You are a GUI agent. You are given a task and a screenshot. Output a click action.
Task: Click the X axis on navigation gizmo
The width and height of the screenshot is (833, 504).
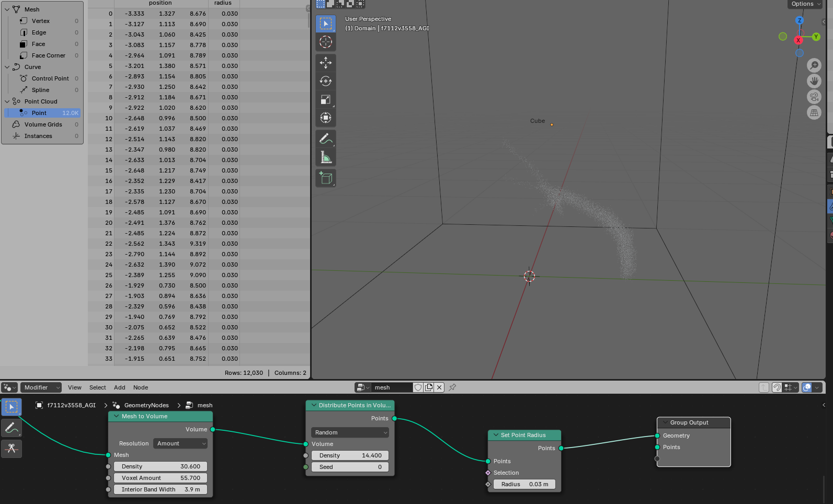798,40
